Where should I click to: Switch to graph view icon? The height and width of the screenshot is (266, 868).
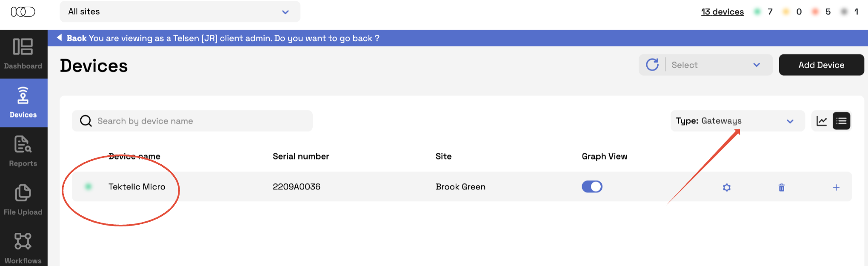pyautogui.click(x=821, y=121)
